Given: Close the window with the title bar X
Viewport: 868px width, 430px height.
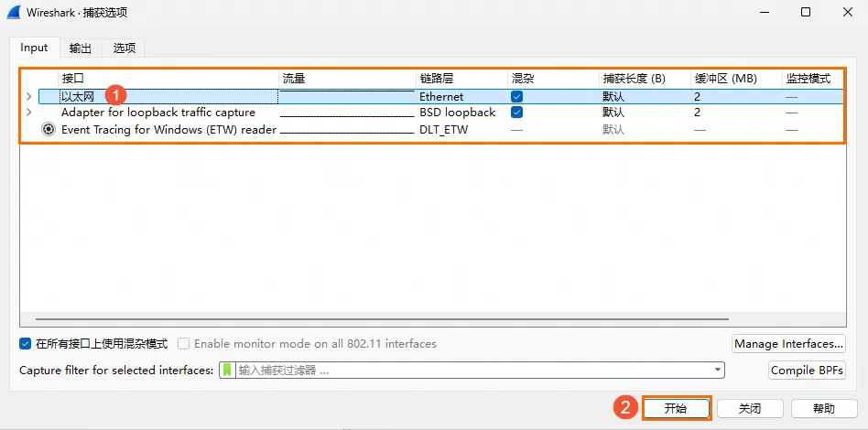Looking at the screenshot, I should [848, 12].
